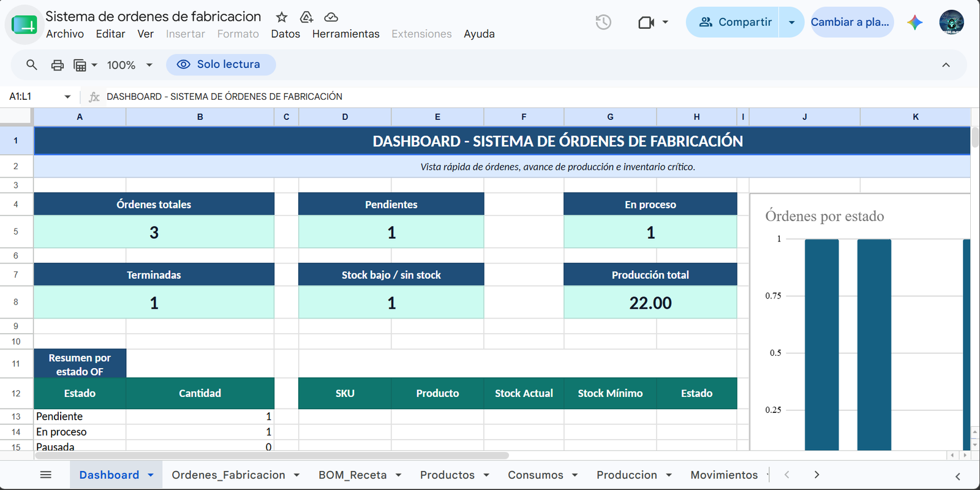Screen dimensions: 980x490
Task: Click the Solo lectura view-only pill
Action: pos(221,64)
